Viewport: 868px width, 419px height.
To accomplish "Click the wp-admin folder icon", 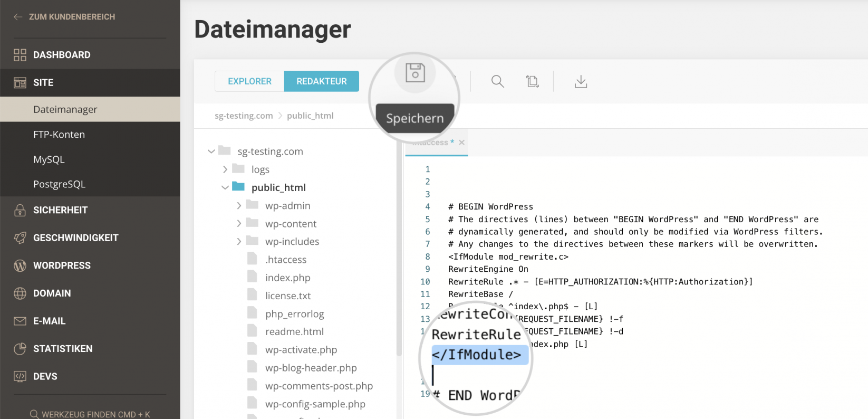I will 252,205.
